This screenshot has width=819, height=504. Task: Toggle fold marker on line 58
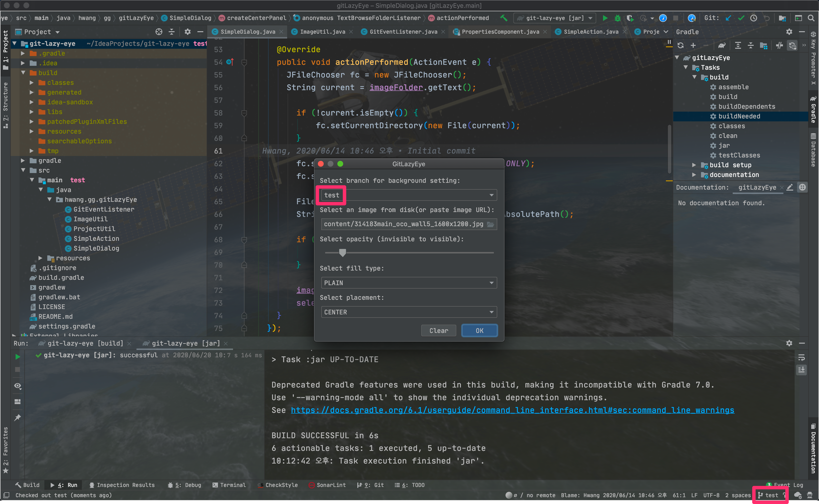click(244, 113)
